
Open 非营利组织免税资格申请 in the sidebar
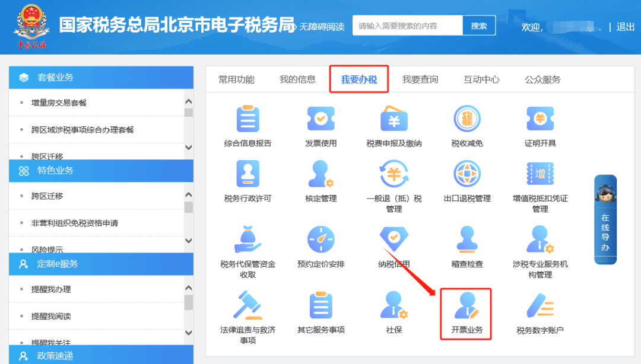click(75, 223)
